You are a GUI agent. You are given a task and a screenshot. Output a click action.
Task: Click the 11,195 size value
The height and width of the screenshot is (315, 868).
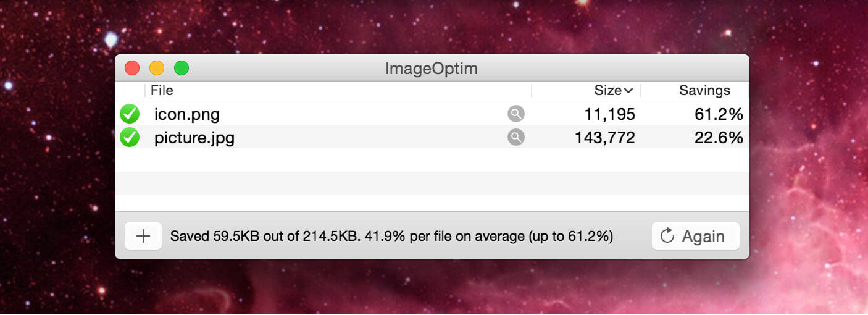coord(610,114)
